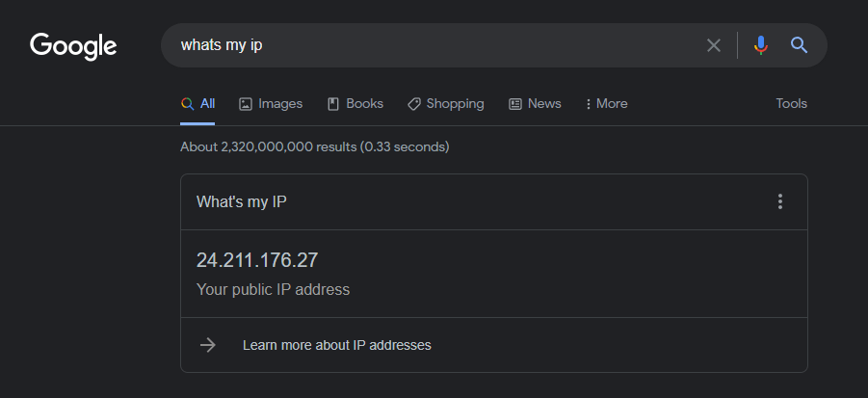This screenshot has height=398, width=868.
Task: Click the arrow icon beside Learn more
Action: [207, 345]
